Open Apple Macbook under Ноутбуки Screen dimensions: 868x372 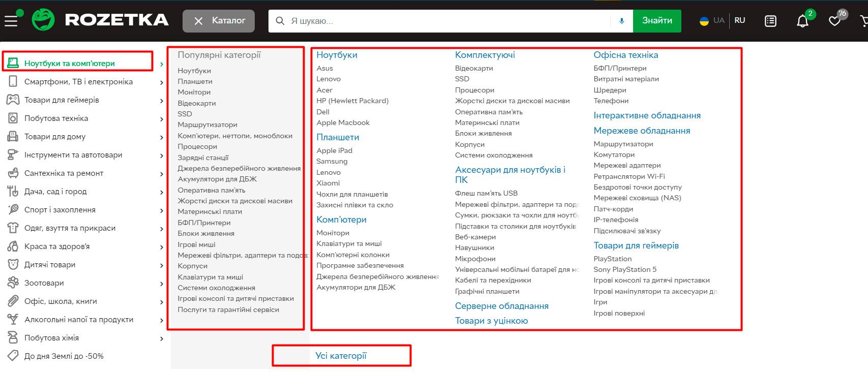(343, 122)
